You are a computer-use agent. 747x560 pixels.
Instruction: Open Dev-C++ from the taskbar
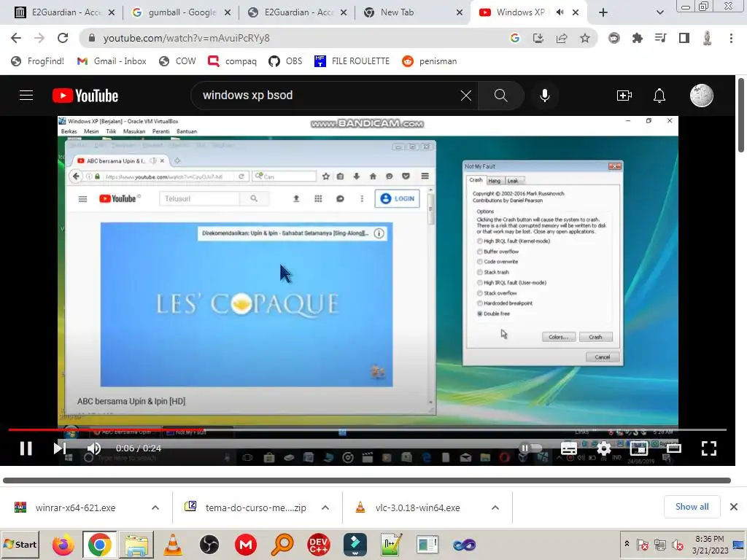click(318, 545)
